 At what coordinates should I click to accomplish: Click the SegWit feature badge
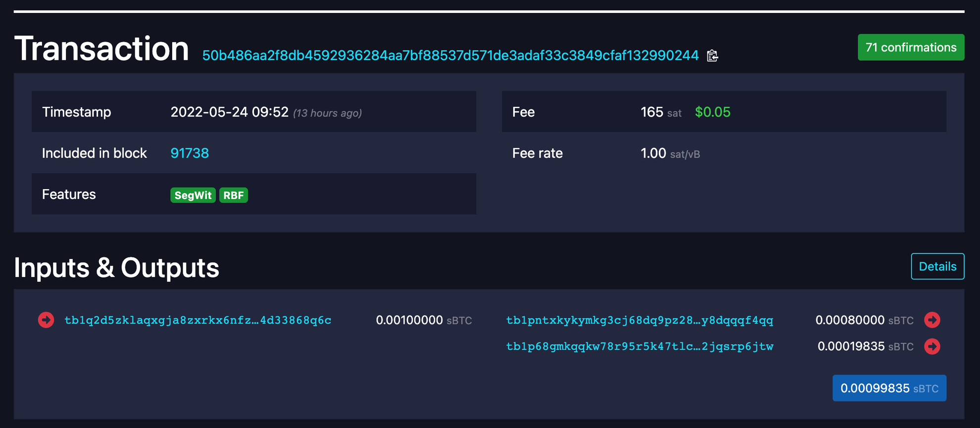[193, 195]
